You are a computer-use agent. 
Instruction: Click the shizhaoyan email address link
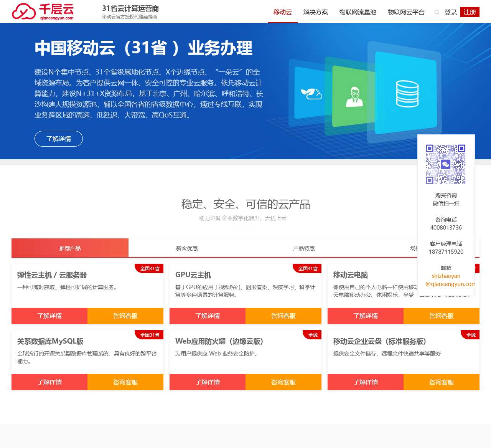[449, 280]
